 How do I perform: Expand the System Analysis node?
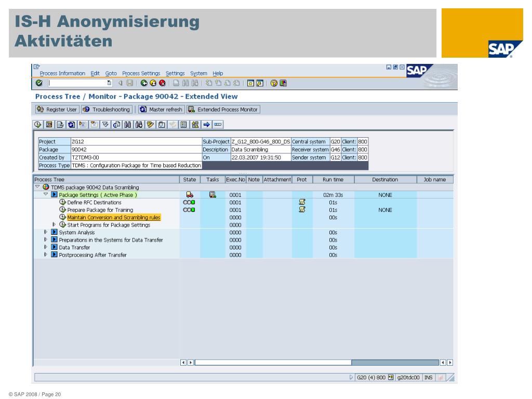46,232
